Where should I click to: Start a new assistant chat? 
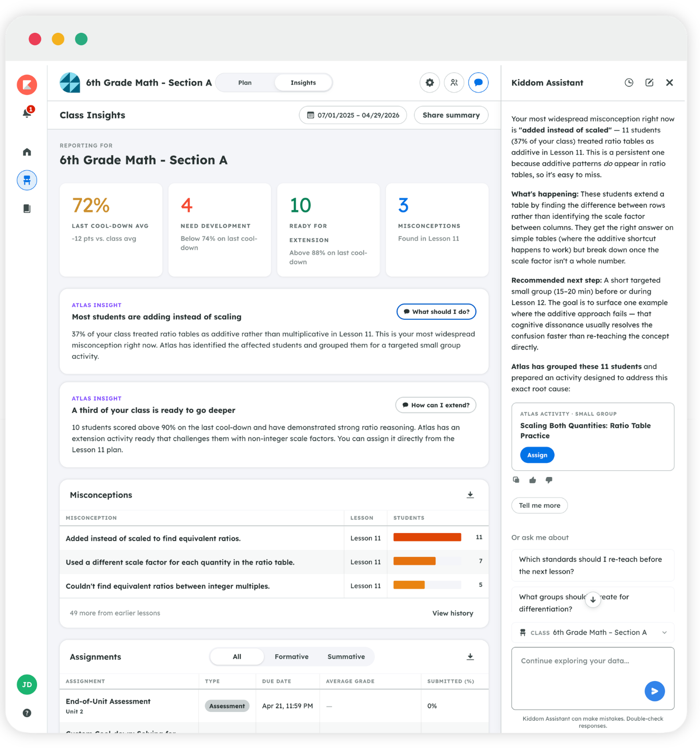(x=649, y=83)
